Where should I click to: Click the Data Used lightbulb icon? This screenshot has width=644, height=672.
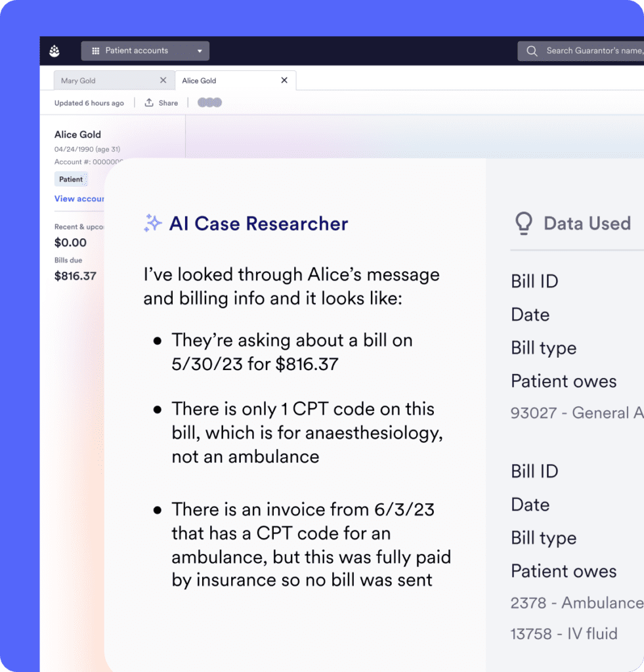[523, 223]
